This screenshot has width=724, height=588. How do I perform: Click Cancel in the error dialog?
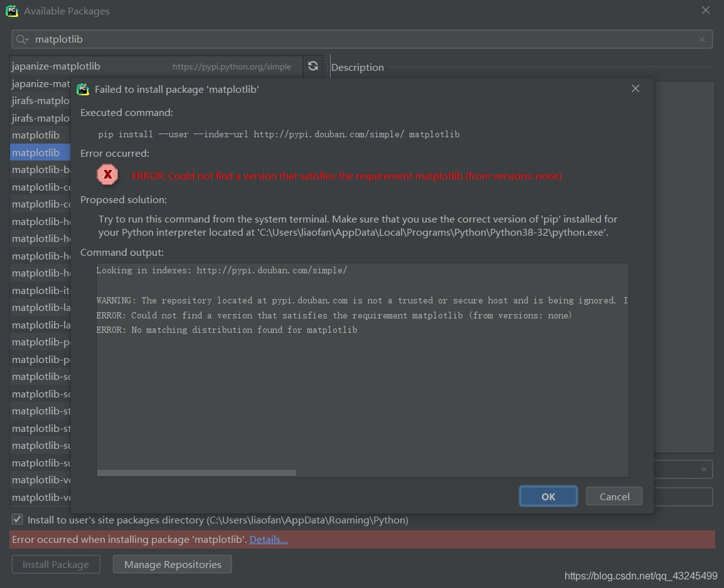(614, 496)
